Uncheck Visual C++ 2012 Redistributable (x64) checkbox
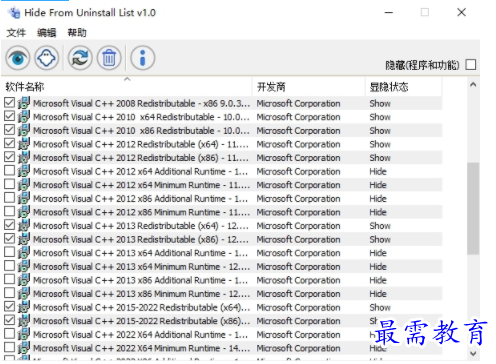This screenshot has width=496, height=364. (x=9, y=143)
